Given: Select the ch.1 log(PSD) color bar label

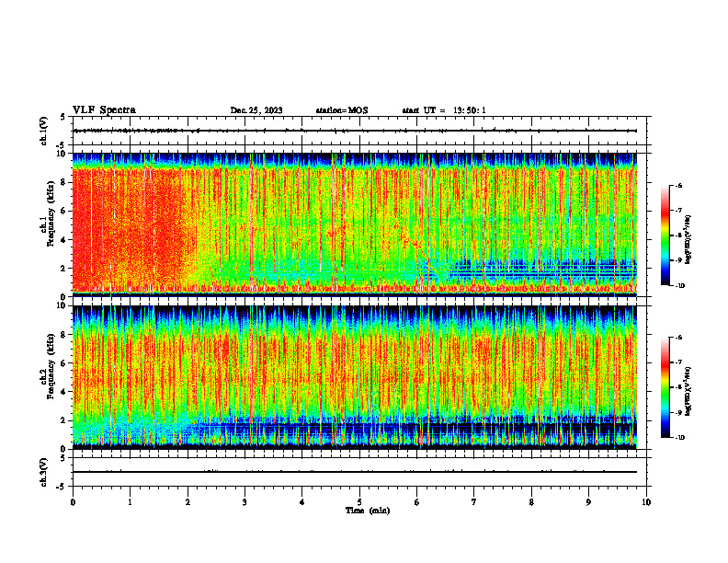Looking at the screenshot, I should tap(688, 240).
